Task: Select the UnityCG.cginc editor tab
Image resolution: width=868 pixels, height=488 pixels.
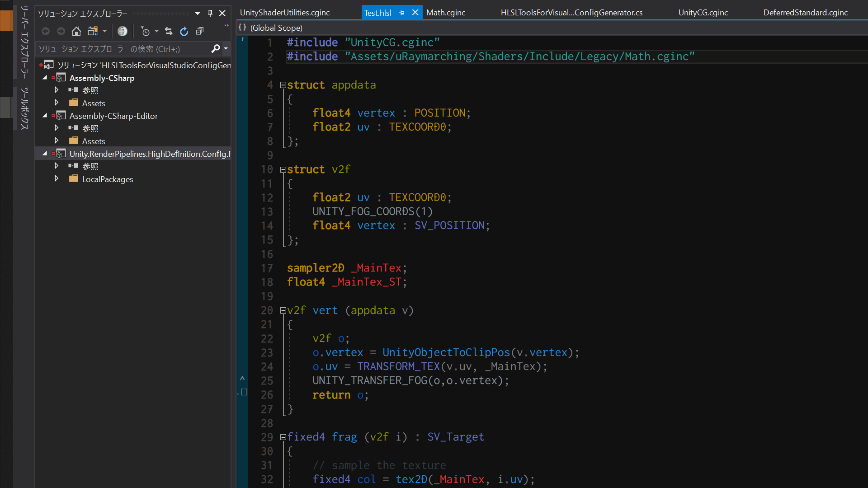Action: 703,12
